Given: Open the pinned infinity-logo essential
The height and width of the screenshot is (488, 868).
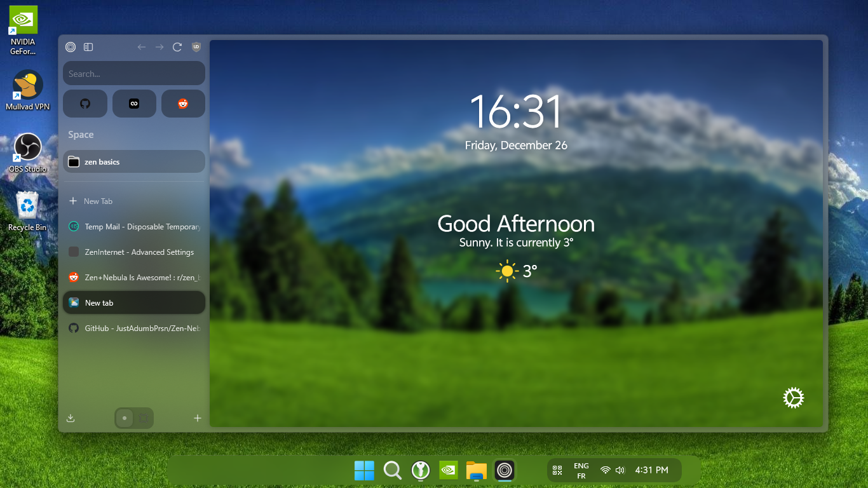Looking at the screenshot, I should (134, 104).
